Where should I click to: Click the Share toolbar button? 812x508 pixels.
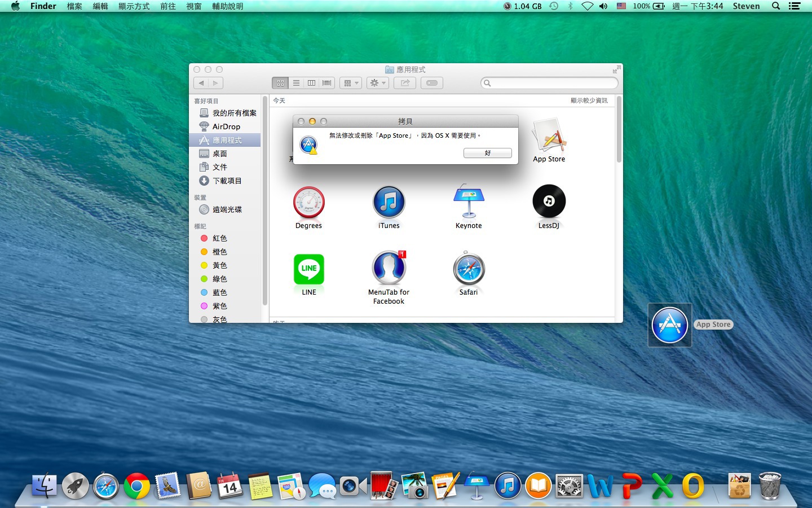(405, 83)
